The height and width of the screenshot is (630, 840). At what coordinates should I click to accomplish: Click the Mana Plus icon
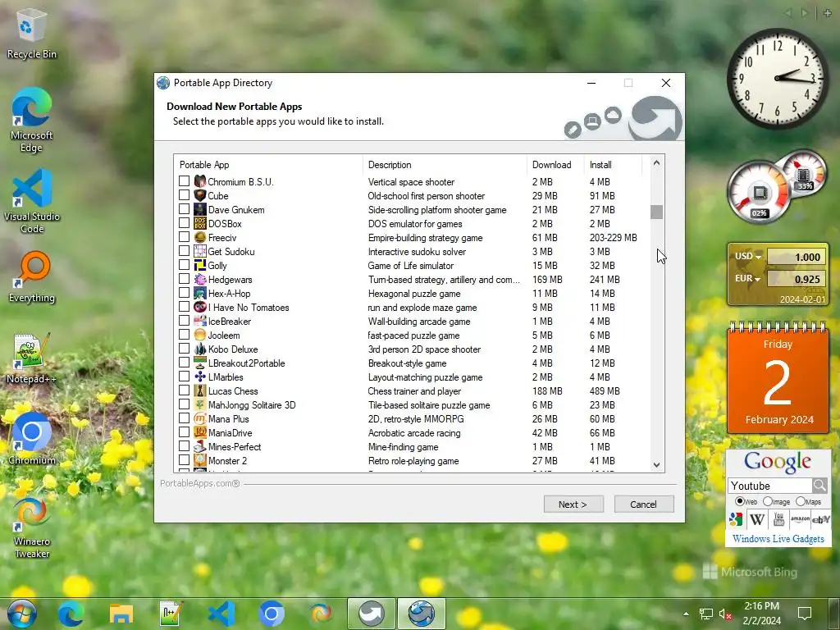point(200,418)
